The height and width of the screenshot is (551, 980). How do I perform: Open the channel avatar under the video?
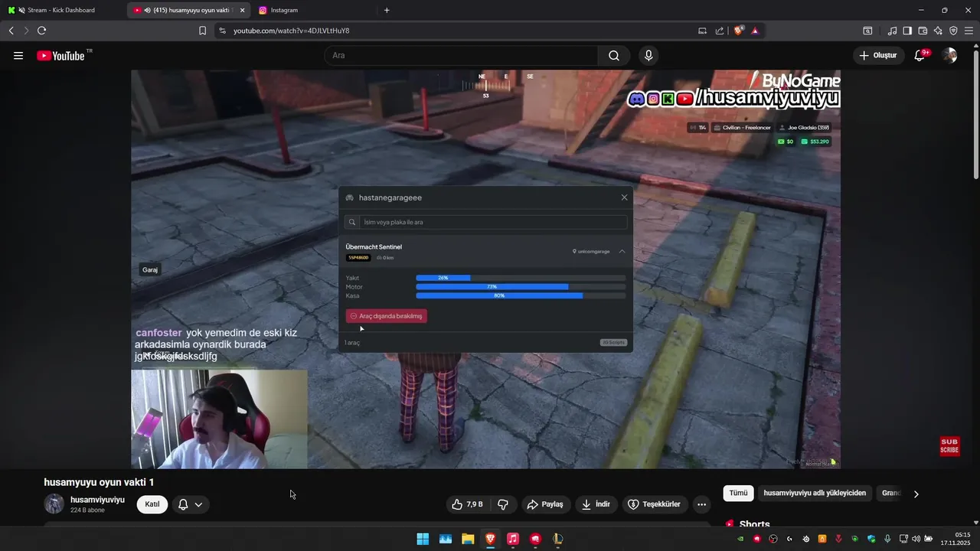pos(54,504)
